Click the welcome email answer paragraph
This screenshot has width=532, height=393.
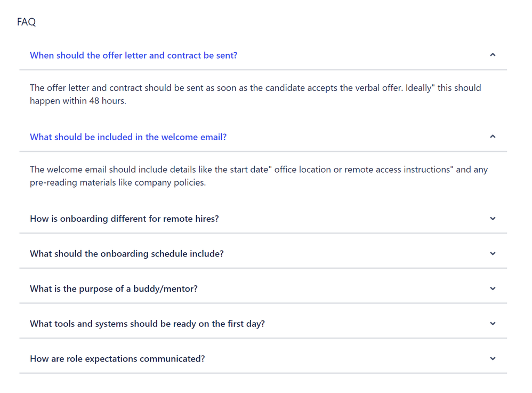coord(260,175)
